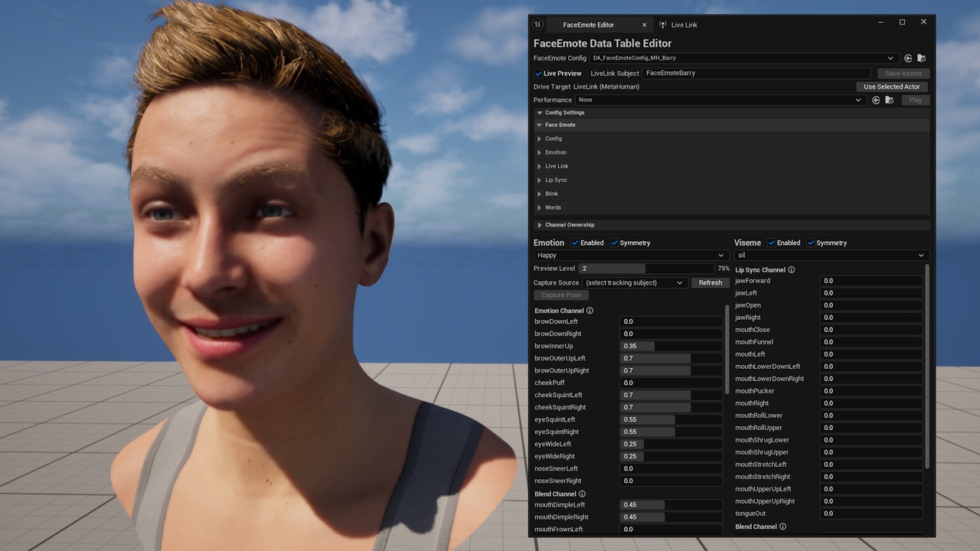Adjust the Preview Level slider

pyautogui.click(x=646, y=269)
